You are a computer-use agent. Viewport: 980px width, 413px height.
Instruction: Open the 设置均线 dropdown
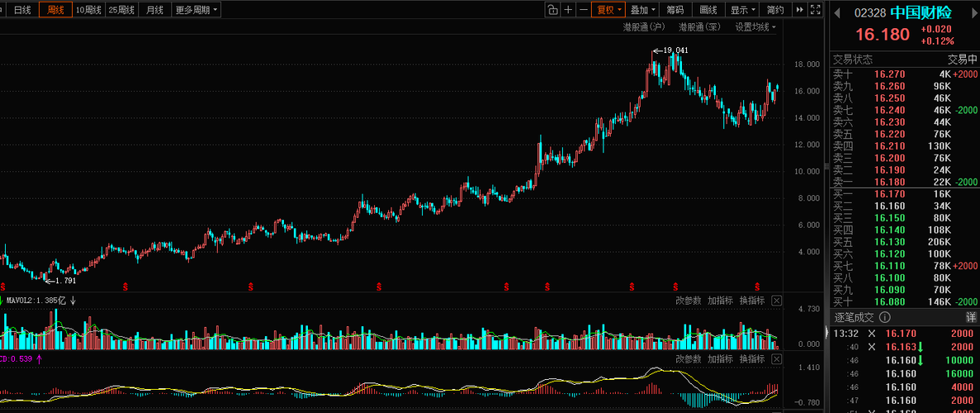tap(755, 27)
